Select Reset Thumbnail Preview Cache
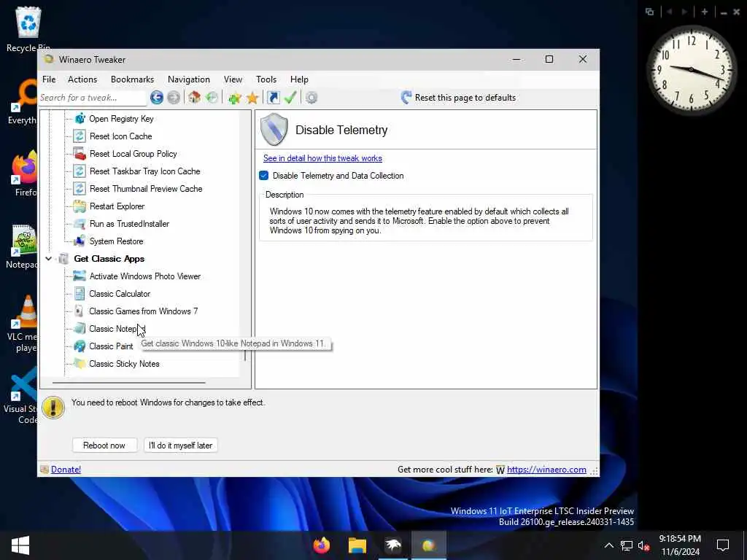The image size is (747, 560). pos(146,189)
